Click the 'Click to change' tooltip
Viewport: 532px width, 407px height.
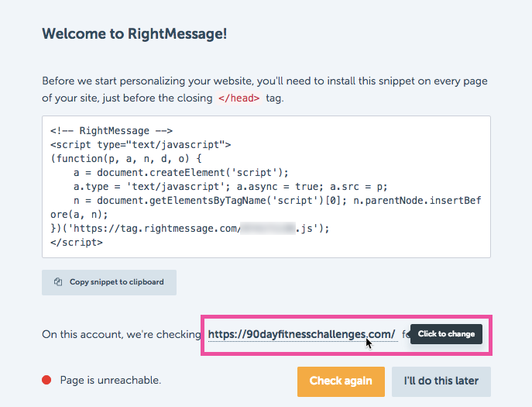pos(446,334)
